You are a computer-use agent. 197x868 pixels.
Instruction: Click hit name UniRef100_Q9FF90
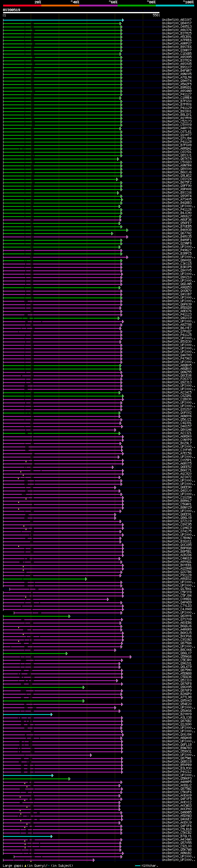[x=177, y=186]
